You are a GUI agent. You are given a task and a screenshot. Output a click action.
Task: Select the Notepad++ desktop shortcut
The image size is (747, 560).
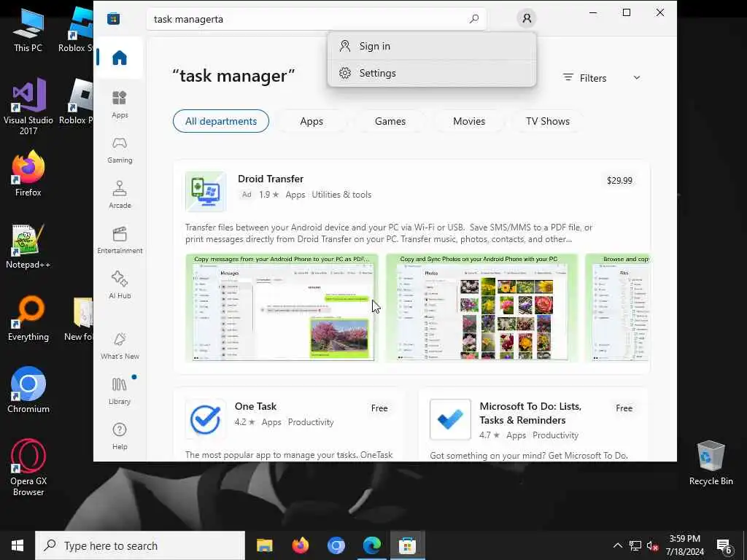[28, 246]
